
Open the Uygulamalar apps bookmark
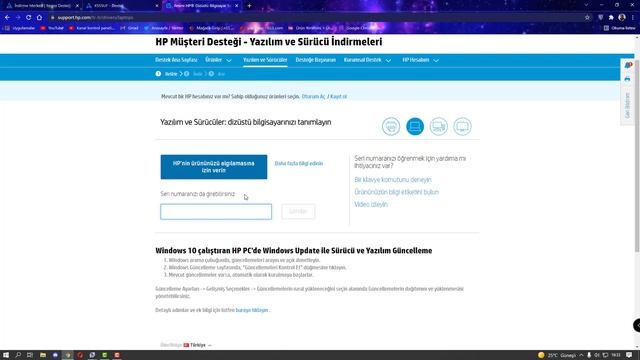[x=20, y=28]
